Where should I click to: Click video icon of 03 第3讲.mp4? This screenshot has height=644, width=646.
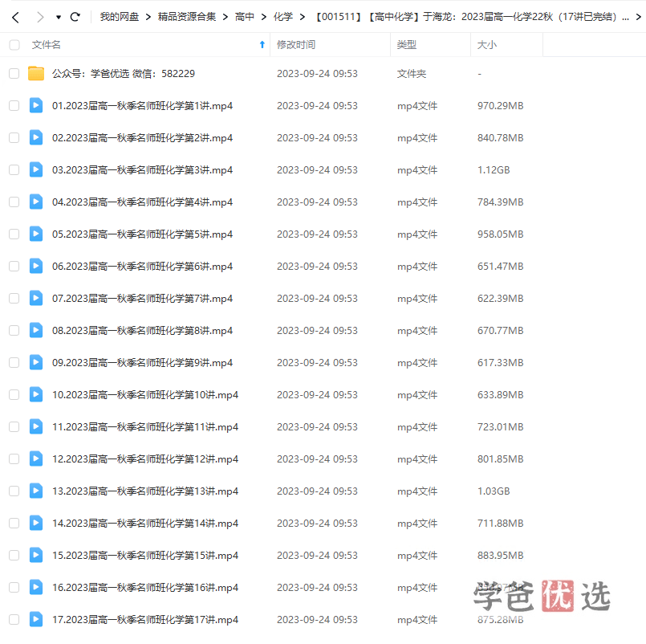(36, 170)
